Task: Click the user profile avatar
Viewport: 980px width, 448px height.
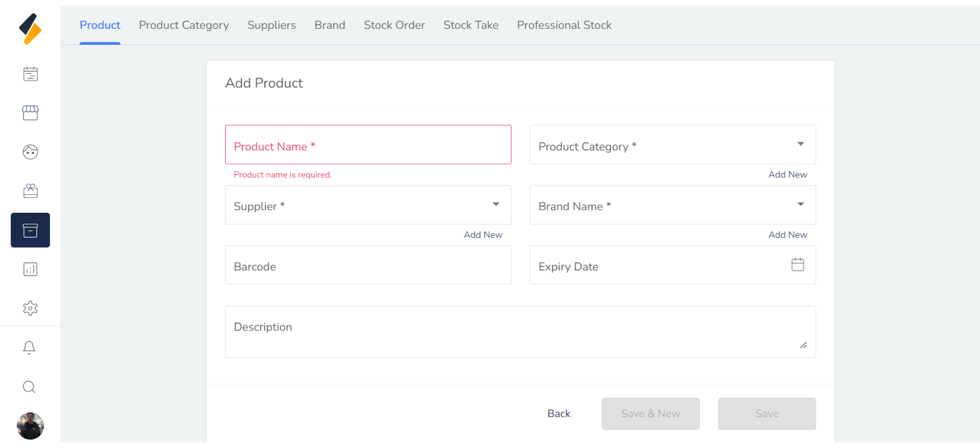Action: [x=30, y=426]
